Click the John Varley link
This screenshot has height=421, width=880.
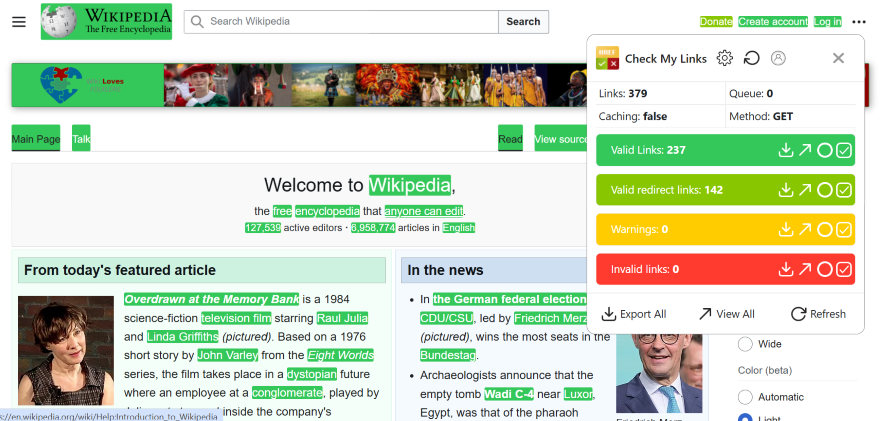pyautogui.click(x=228, y=355)
